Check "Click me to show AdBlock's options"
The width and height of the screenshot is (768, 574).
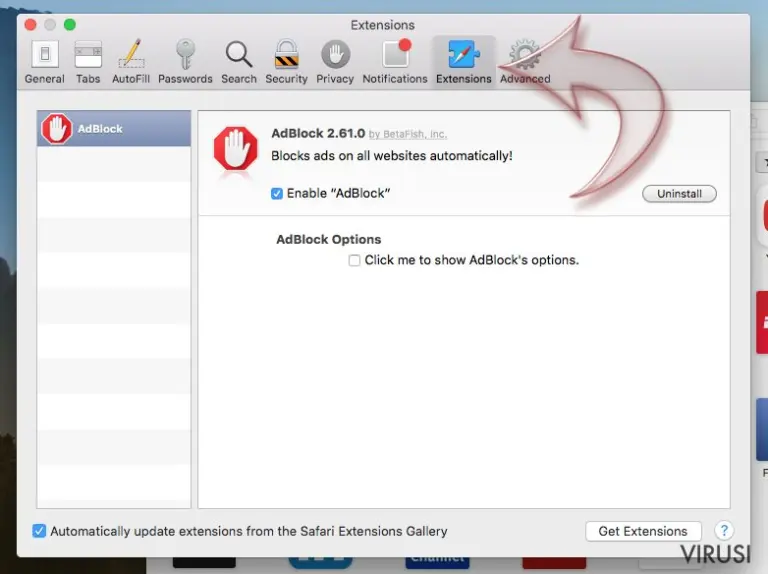pos(354,260)
